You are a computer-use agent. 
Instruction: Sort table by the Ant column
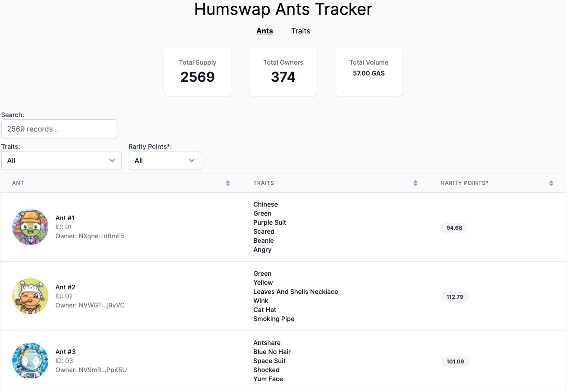[x=228, y=183]
